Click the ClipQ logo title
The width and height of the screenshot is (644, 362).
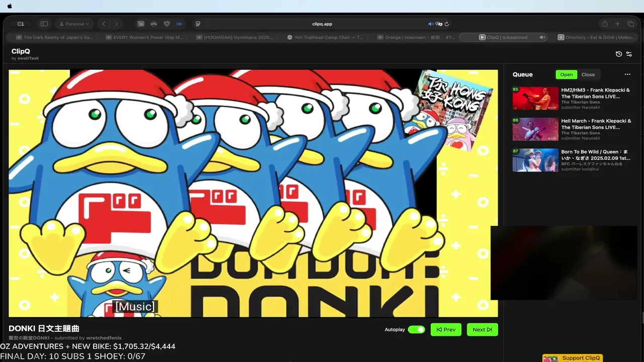coord(21,51)
